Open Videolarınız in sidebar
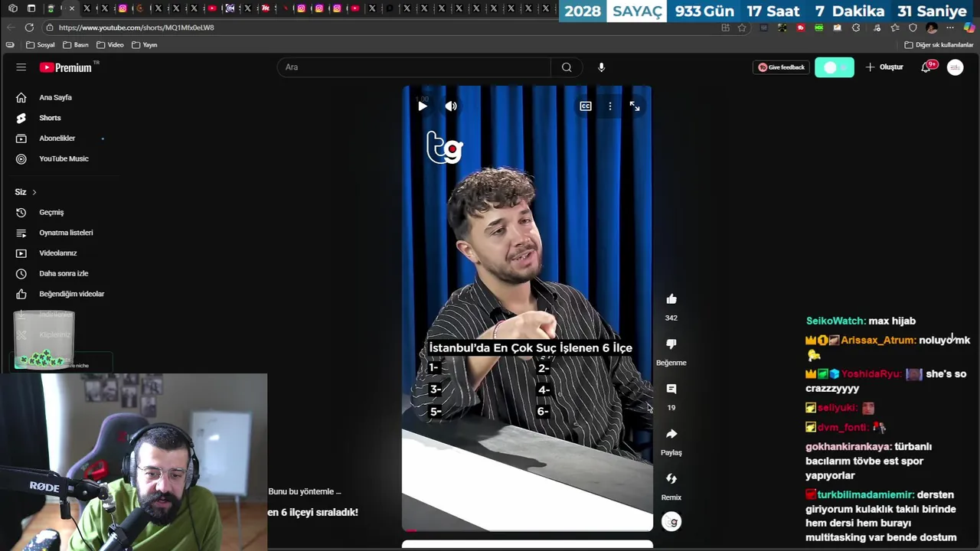Image resolution: width=980 pixels, height=551 pixels. pyautogui.click(x=58, y=253)
